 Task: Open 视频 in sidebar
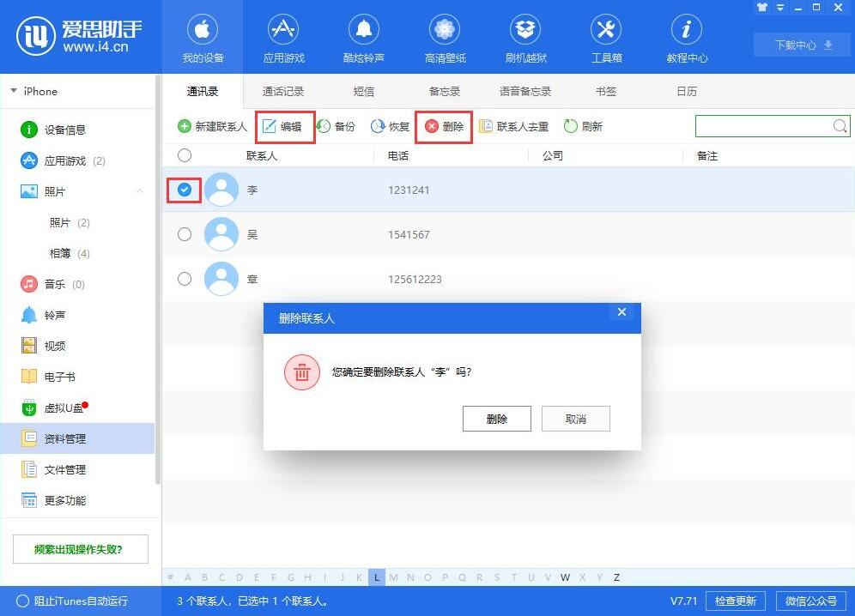point(77,346)
